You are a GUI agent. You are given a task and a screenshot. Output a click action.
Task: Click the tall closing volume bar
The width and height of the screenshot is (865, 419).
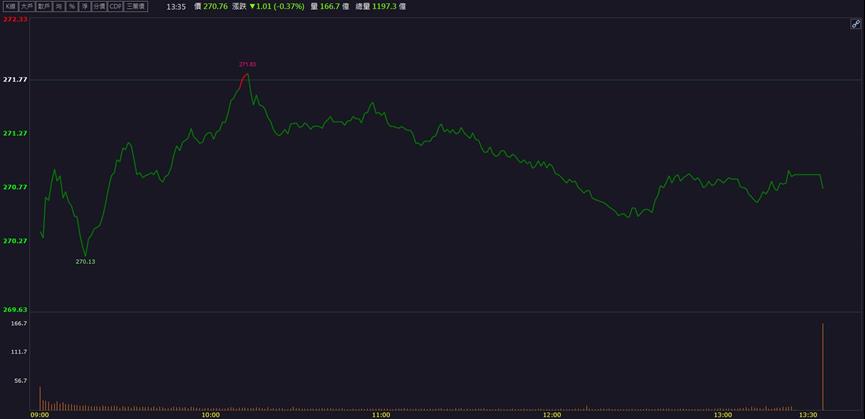pos(823,367)
